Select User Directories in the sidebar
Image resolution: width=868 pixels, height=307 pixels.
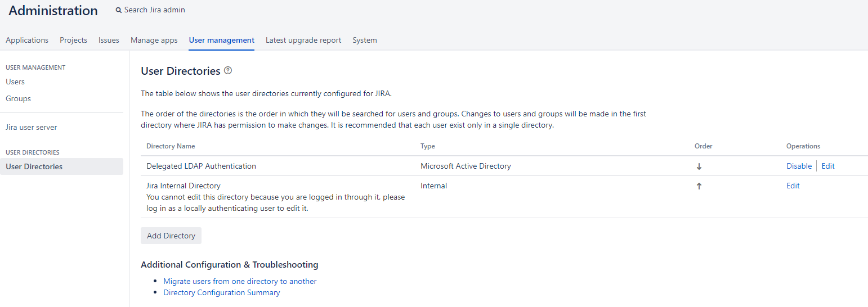(x=61, y=166)
